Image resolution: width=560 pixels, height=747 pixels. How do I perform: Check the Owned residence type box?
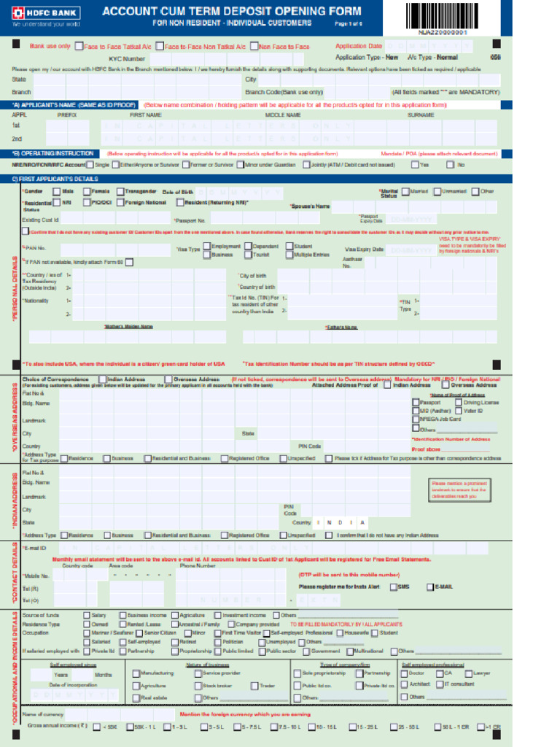[x=87, y=624]
